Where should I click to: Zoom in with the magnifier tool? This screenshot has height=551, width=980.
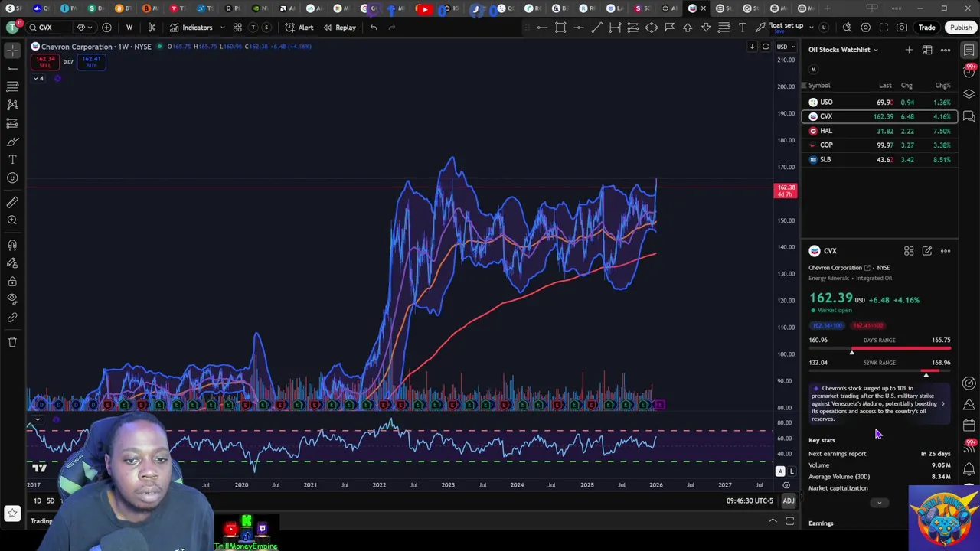coord(12,220)
